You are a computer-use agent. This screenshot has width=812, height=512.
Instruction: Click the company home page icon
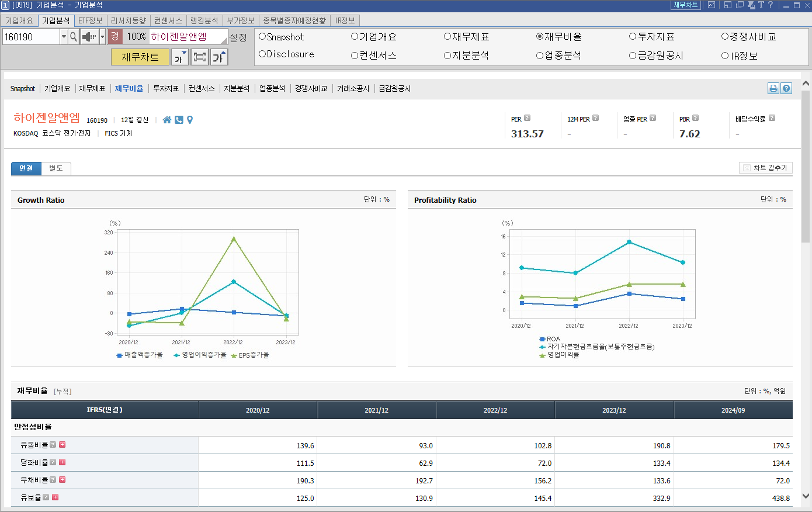point(167,120)
